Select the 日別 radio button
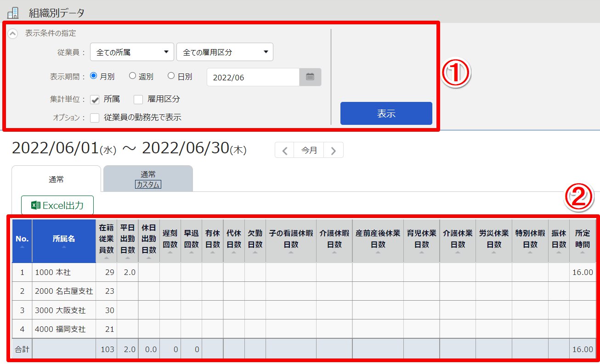Viewport: 600px width, 364px height. 171,76
